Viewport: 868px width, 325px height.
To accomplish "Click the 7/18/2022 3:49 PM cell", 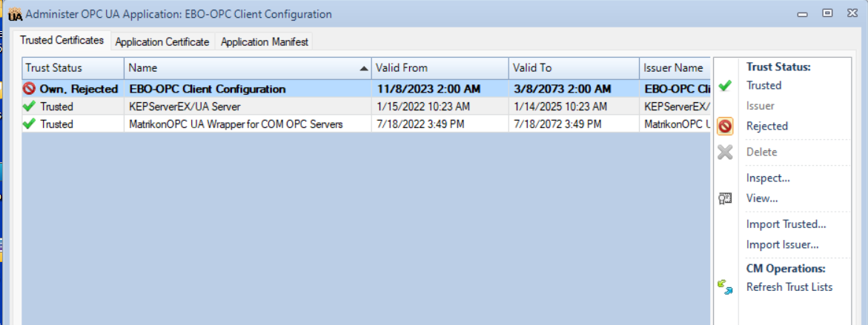I will click(440, 124).
